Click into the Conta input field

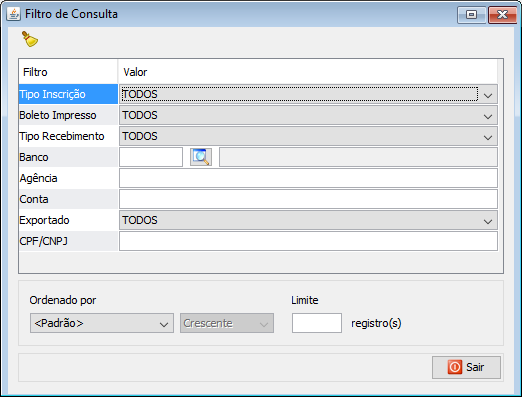tap(308, 199)
